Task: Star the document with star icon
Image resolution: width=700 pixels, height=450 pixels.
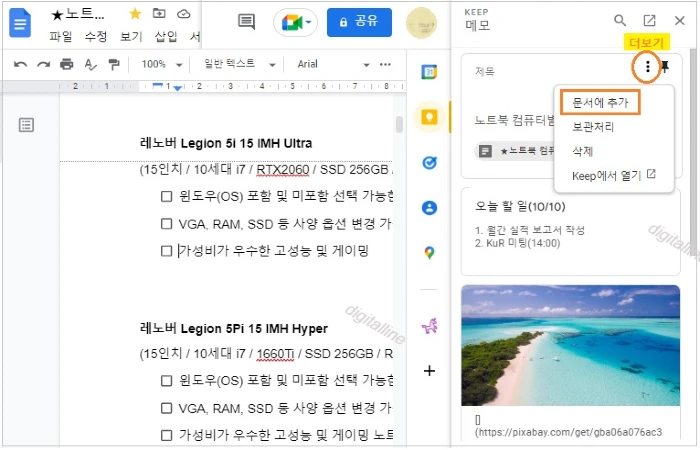Action: pyautogui.click(x=135, y=14)
